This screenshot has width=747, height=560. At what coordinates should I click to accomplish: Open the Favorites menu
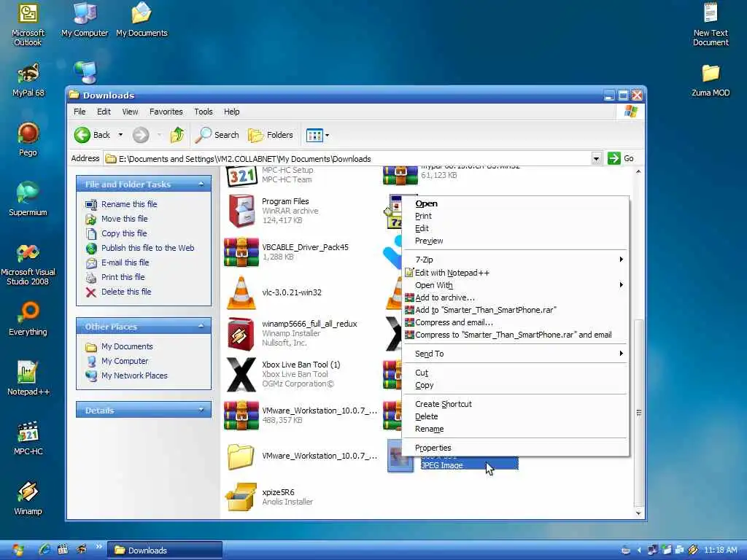coord(166,112)
